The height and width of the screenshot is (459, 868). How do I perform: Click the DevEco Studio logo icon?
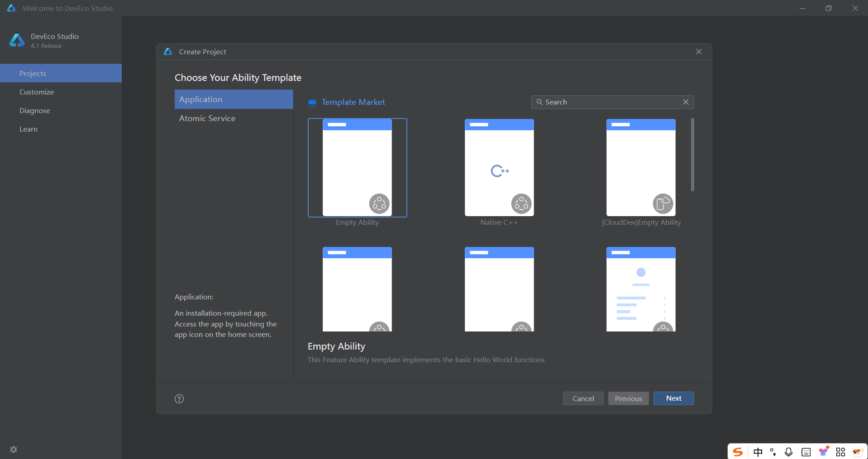click(x=17, y=40)
